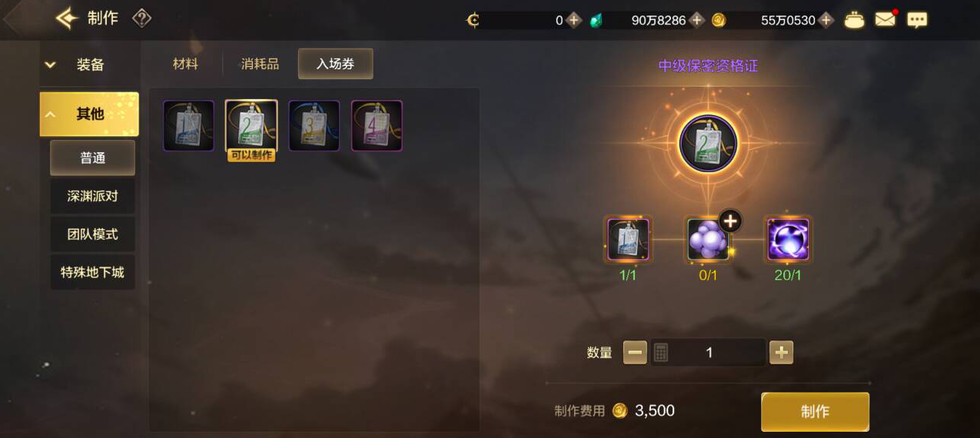
Task: Select the 特殊地下城 subcategory
Action: pyautogui.click(x=92, y=272)
